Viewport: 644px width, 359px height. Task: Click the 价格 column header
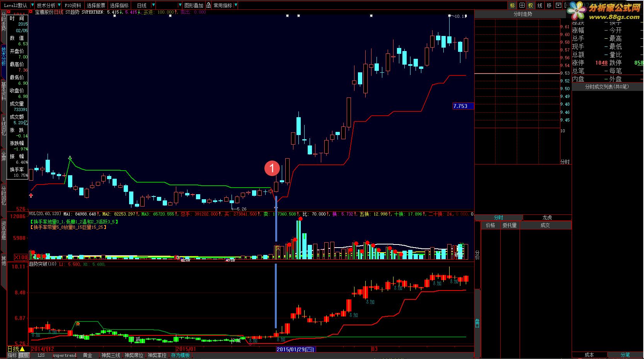[491, 225]
